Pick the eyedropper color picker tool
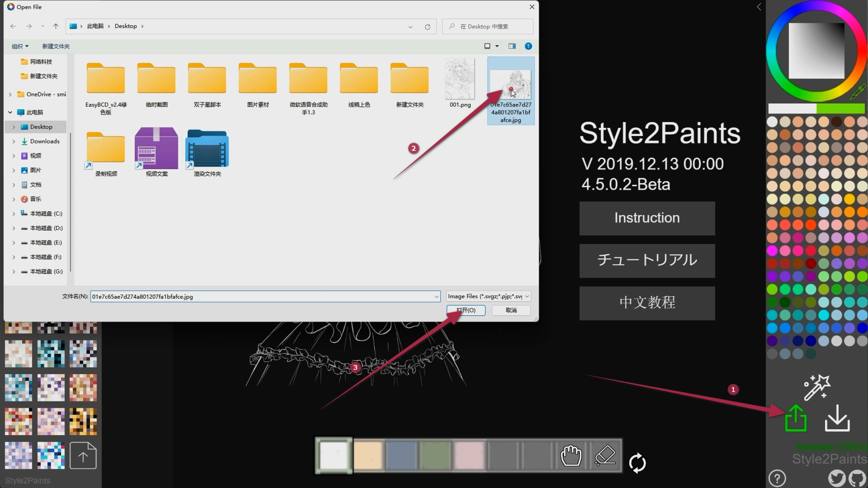868x488 pixels. 858,92
